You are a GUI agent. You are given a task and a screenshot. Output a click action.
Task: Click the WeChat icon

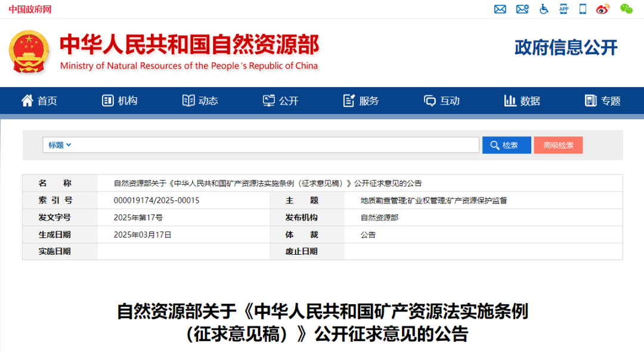point(626,9)
